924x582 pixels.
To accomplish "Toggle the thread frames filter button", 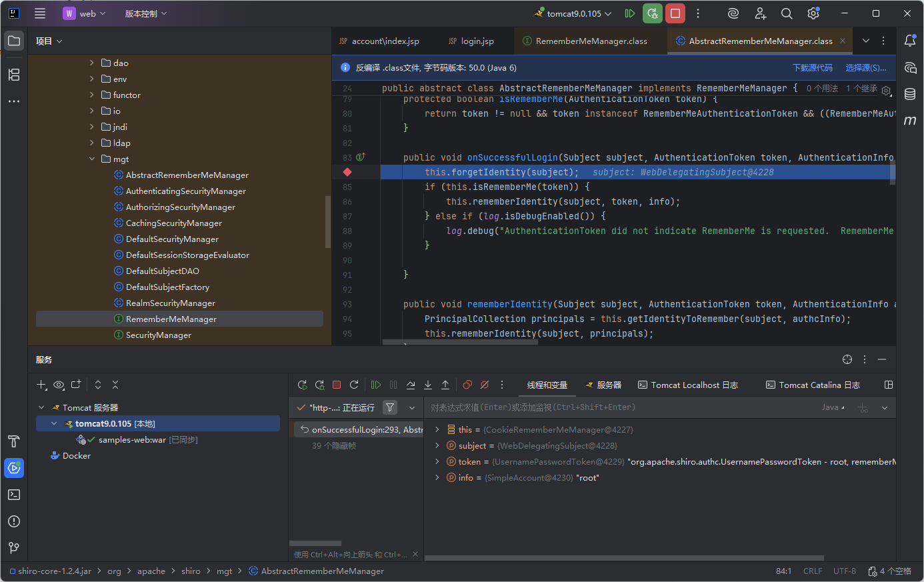I will [390, 407].
